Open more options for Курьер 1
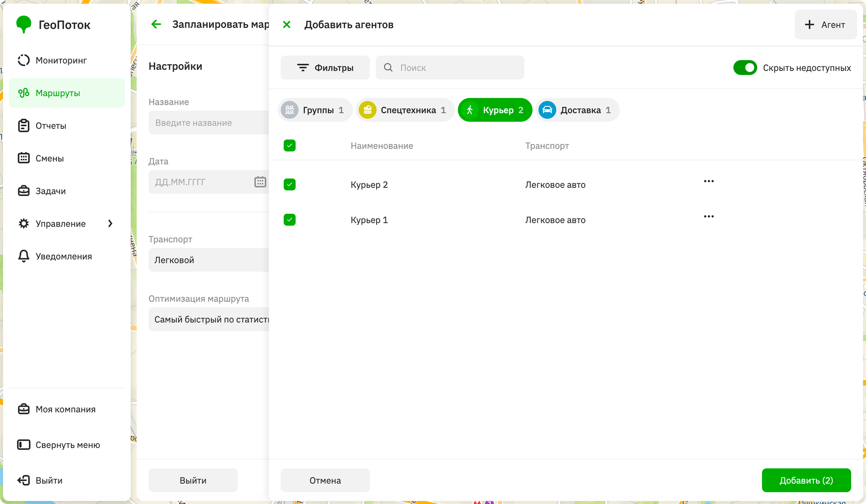This screenshot has height=504, width=866. [x=709, y=216]
